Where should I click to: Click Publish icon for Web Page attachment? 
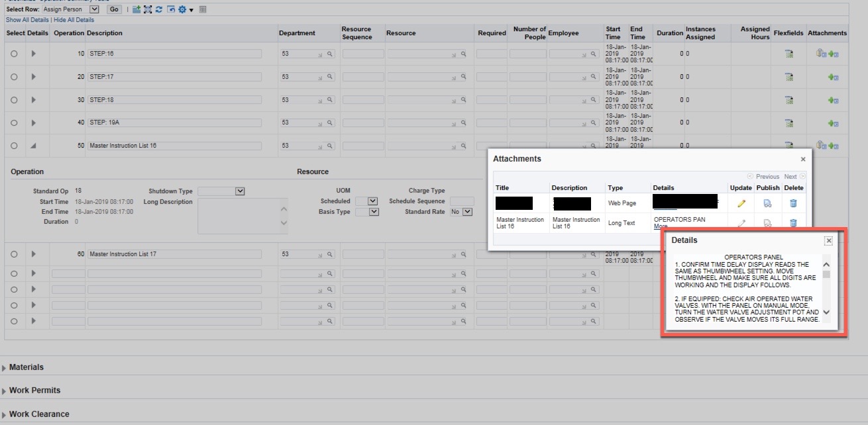click(x=768, y=203)
